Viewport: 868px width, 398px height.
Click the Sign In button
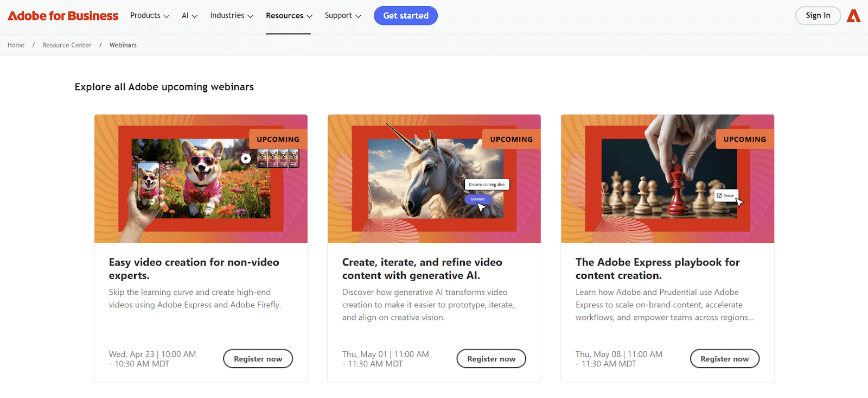818,16
